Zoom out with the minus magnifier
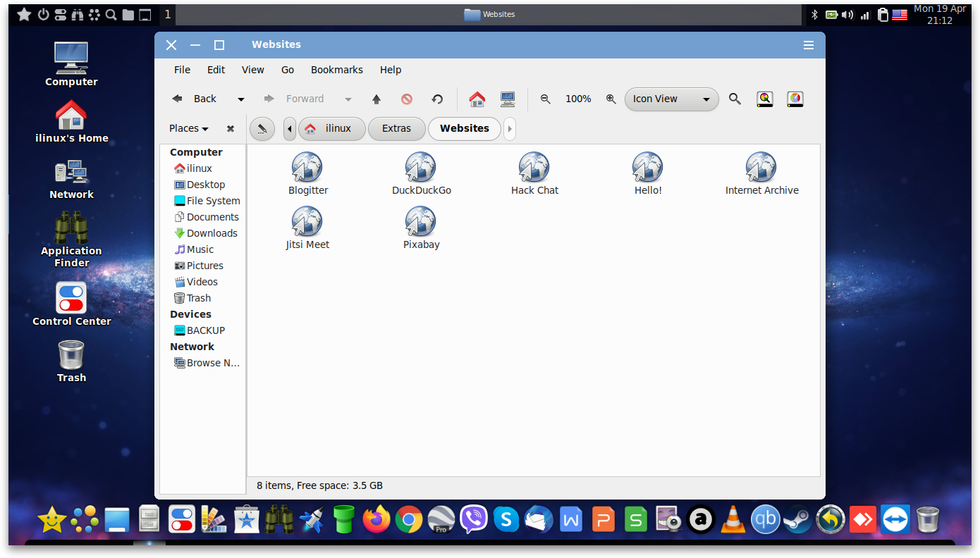 (x=545, y=99)
